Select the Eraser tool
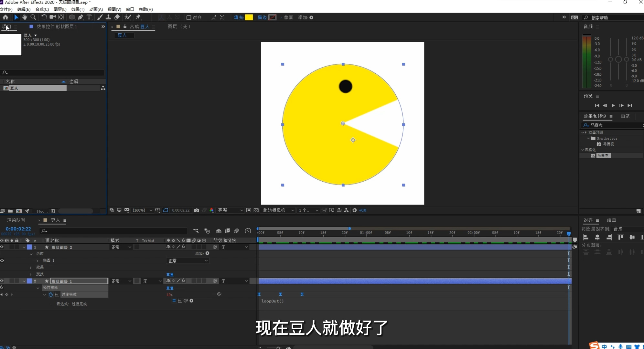Viewport: 644px width, 349px height. point(117,17)
